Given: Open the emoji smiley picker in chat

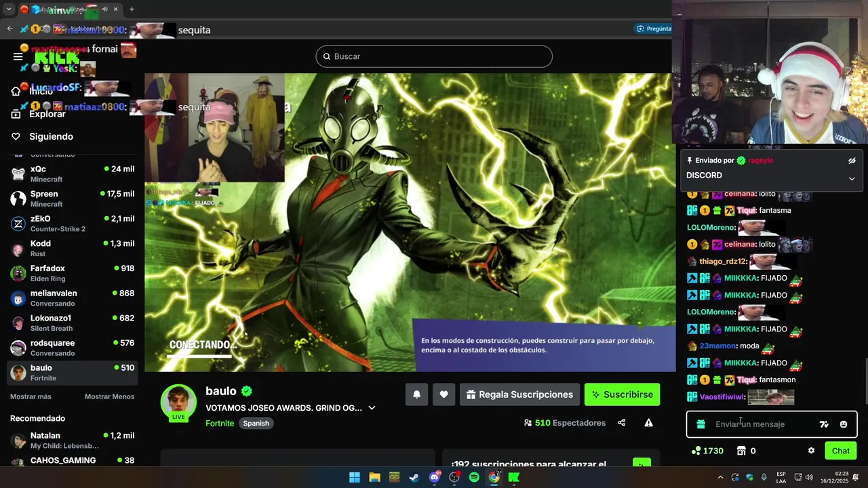Looking at the screenshot, I should (844, 424).
